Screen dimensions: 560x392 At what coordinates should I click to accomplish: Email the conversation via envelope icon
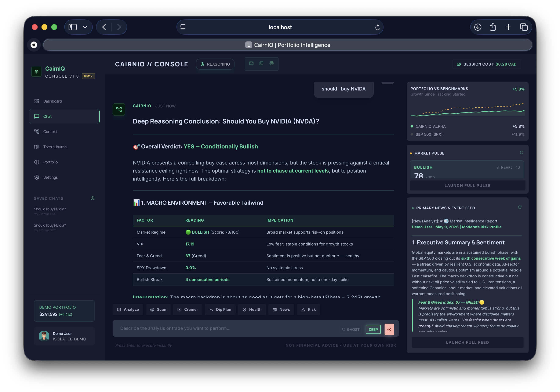tap(251, 64)
